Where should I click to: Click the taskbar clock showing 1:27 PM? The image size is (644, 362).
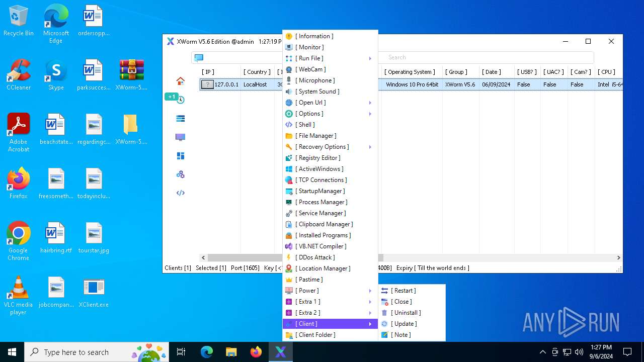601,352
